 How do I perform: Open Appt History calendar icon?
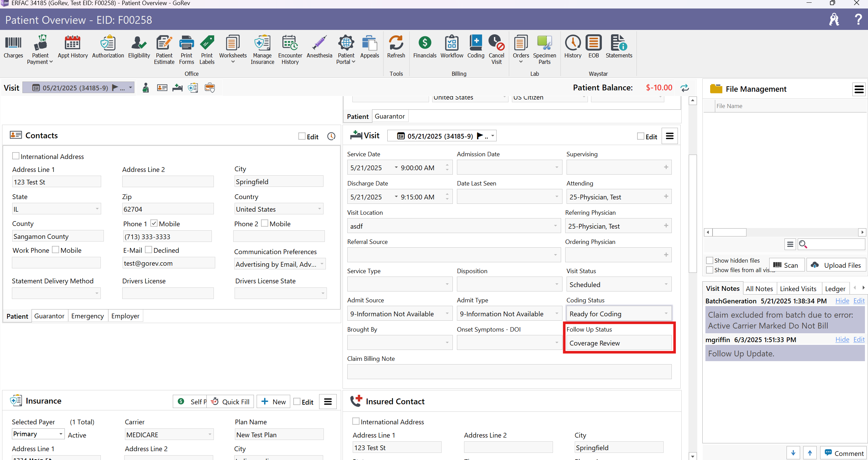click(73, 47)
